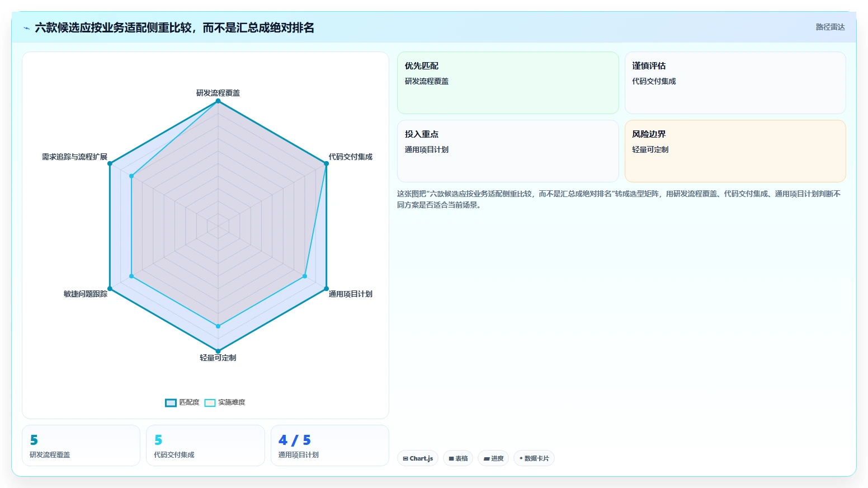868x488 pixels.
Task: Open the 谨慎评估 card
Action: (x=735, y=83)
